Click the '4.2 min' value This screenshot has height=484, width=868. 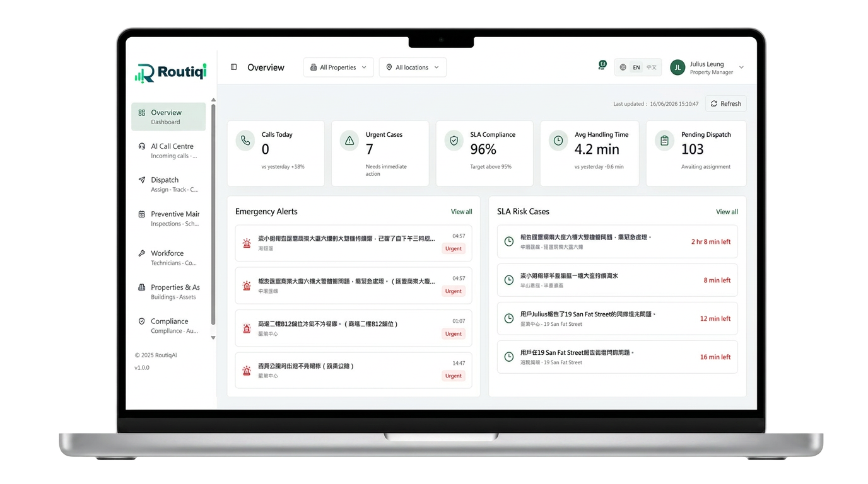(597, 149)
